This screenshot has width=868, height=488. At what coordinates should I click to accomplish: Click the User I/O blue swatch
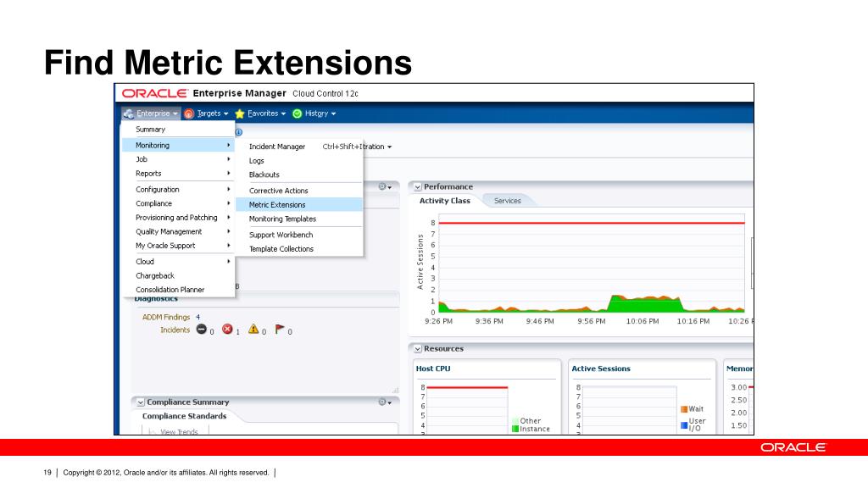[x=684, y=425]
